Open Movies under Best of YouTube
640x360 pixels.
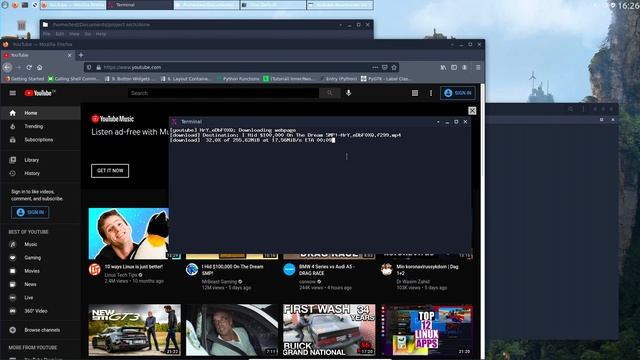tap(40, 271)
